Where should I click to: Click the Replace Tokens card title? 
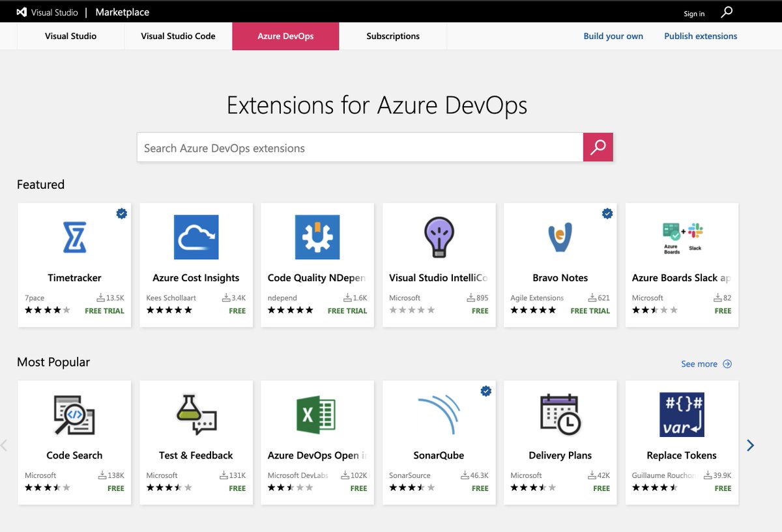682,456
